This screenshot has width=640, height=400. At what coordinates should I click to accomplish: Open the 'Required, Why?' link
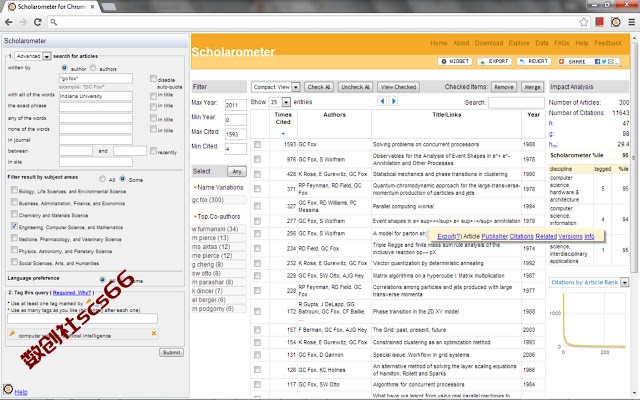coord(72,293)
